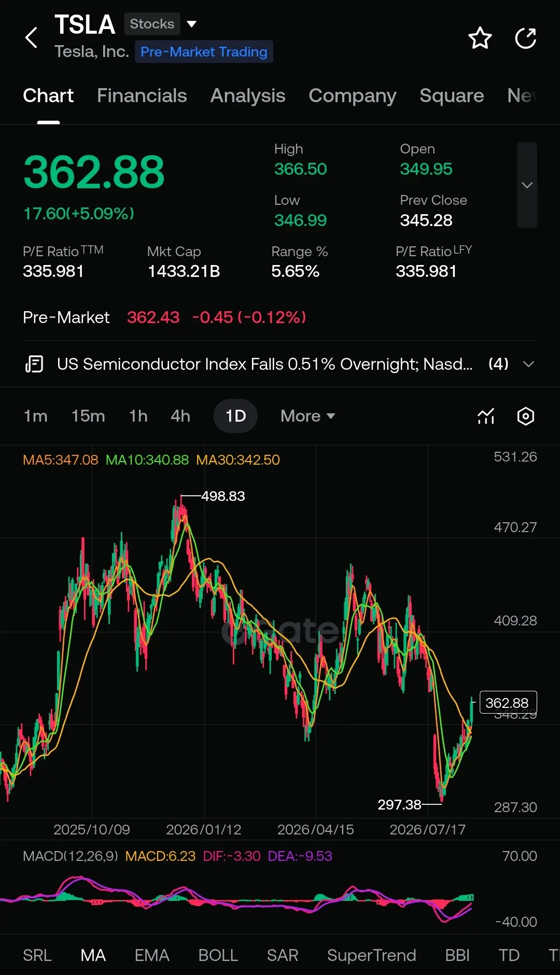The height and width of the screenshot is (975, 560).
Task: Tap the MA10:340.88 legend value
Action: [x=147, y=460]
